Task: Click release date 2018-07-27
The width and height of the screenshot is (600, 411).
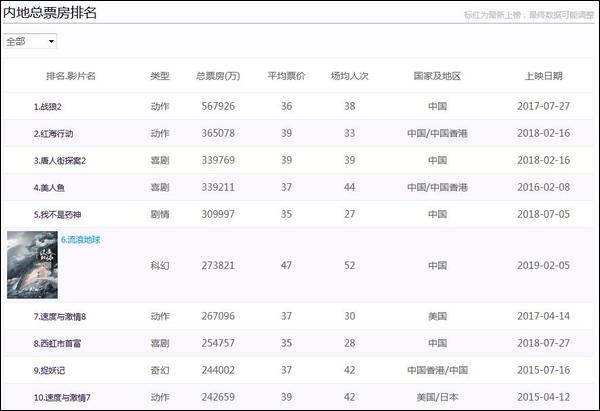Action: [x=543, y=343]
